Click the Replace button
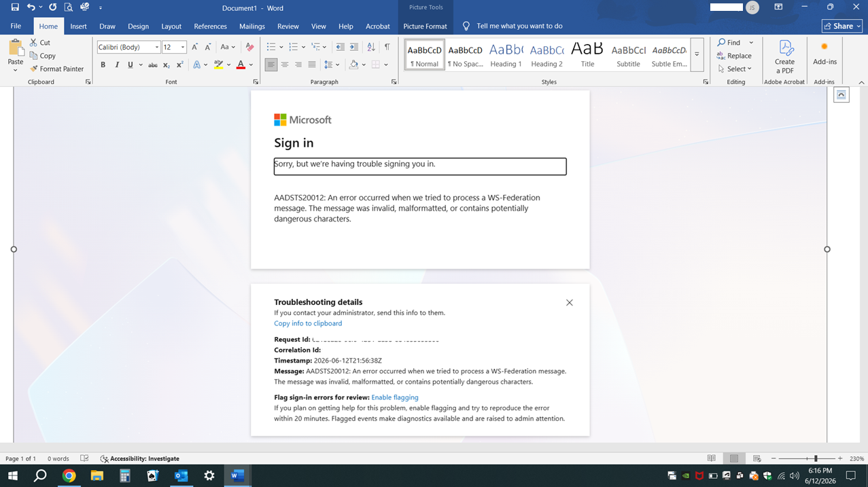The width and height of the screenshot is (868, 487). (x=734, y=56)
